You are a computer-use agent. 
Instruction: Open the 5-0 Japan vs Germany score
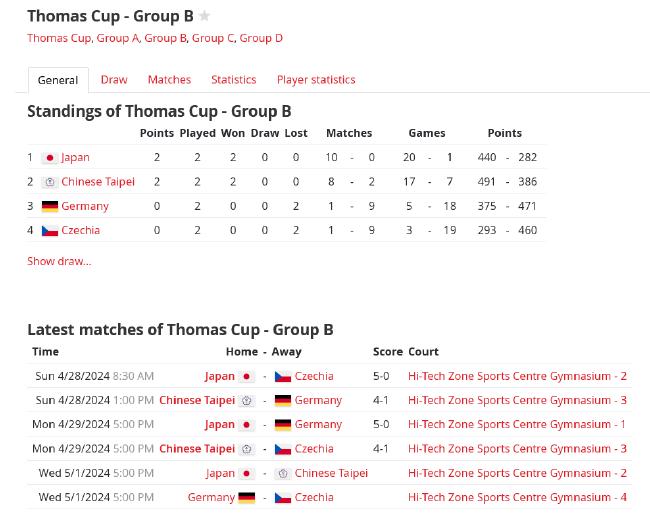click(381, 424)
